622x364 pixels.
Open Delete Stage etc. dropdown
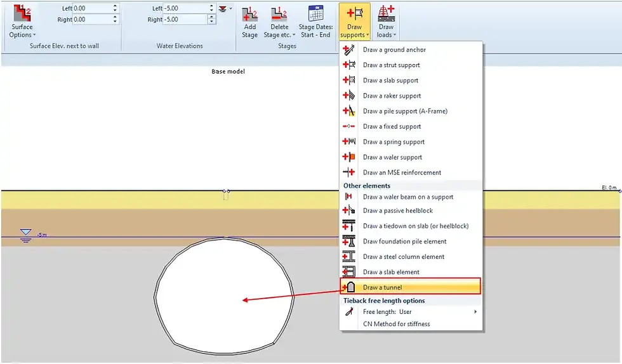pos(279,22)
